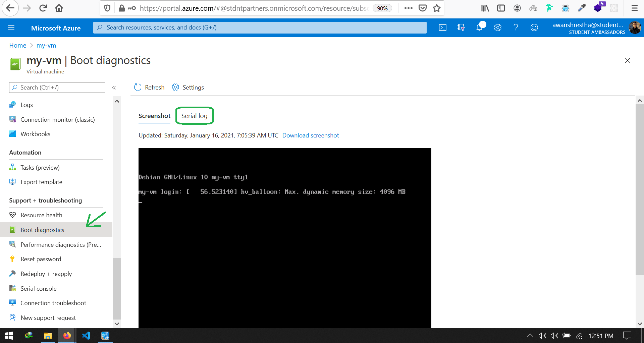This screenshot has height=343, width=644.
Task: Open the Firefox Library icon
Action: coord(485,8)
